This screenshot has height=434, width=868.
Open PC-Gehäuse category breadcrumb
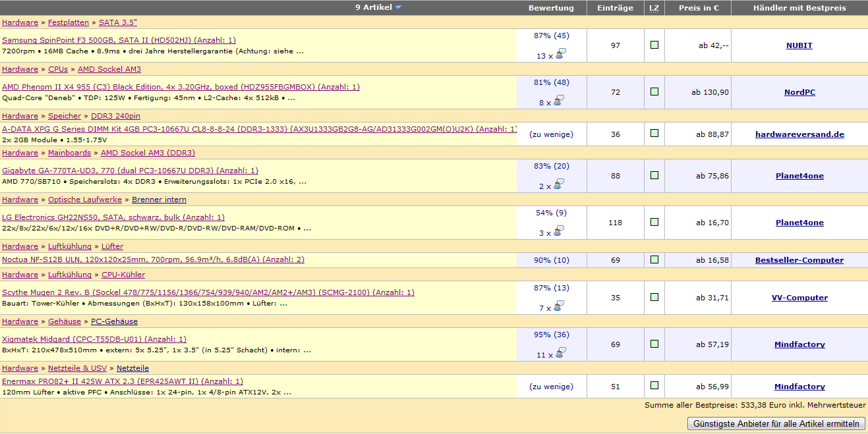(114, 321)
